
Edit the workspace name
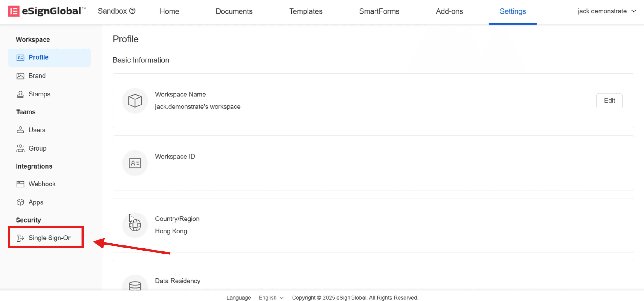[609, 101]
